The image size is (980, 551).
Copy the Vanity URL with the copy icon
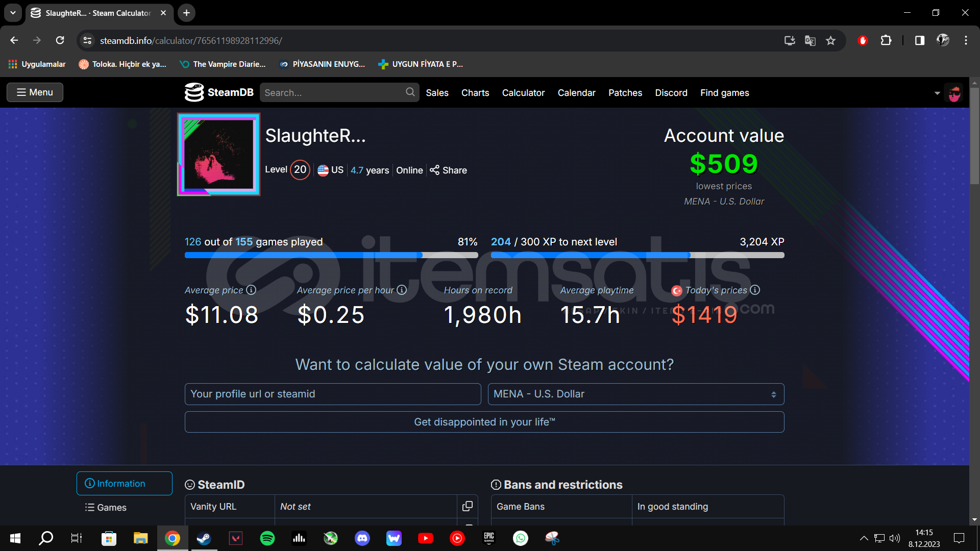tap(467, 506)
